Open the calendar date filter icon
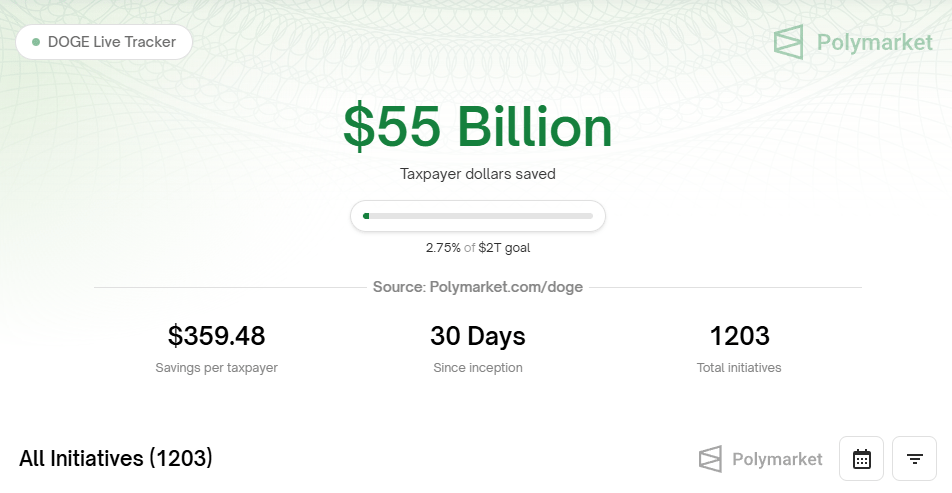 861,459
